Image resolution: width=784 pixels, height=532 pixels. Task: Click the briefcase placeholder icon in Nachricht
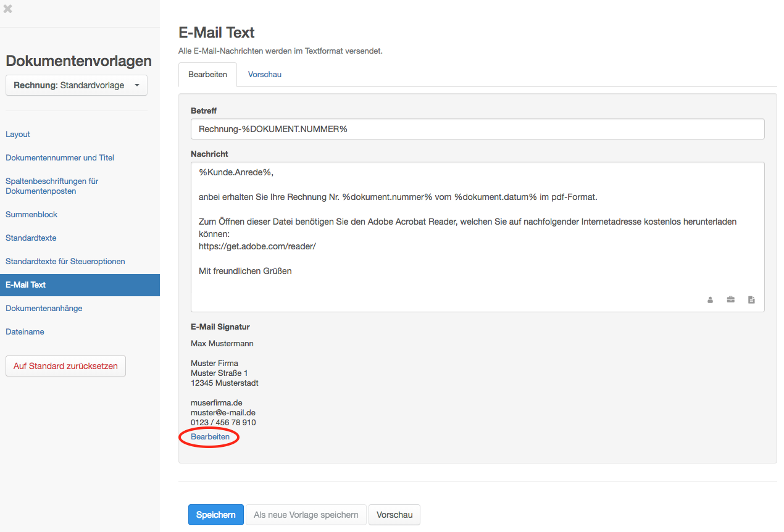pos(730,300)
